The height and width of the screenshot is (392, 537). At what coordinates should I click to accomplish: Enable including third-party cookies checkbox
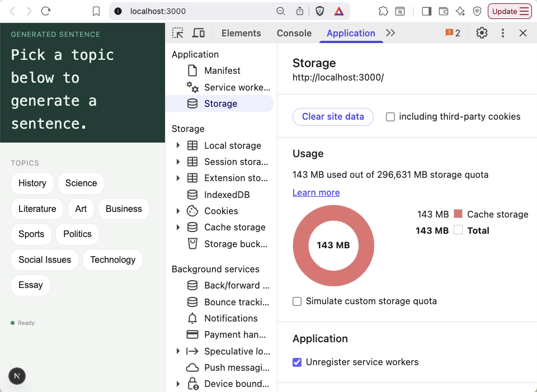point(390,117)
